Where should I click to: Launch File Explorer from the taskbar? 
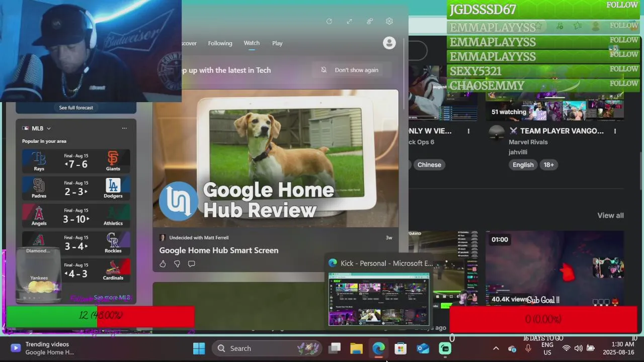point(356,348)
